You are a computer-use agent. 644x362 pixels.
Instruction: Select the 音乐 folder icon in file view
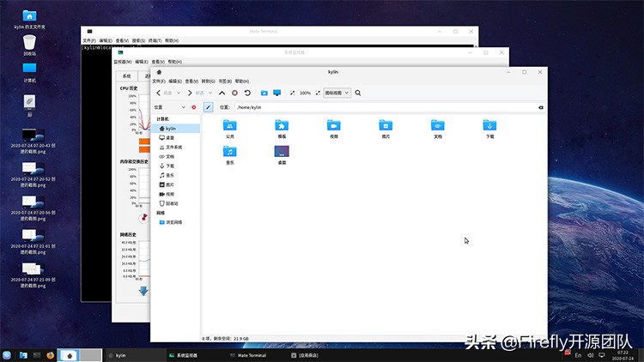229,152
